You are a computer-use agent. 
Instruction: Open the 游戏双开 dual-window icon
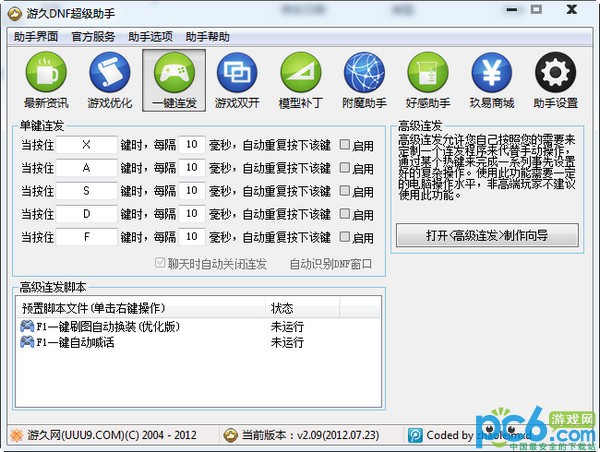pos(237,73)
